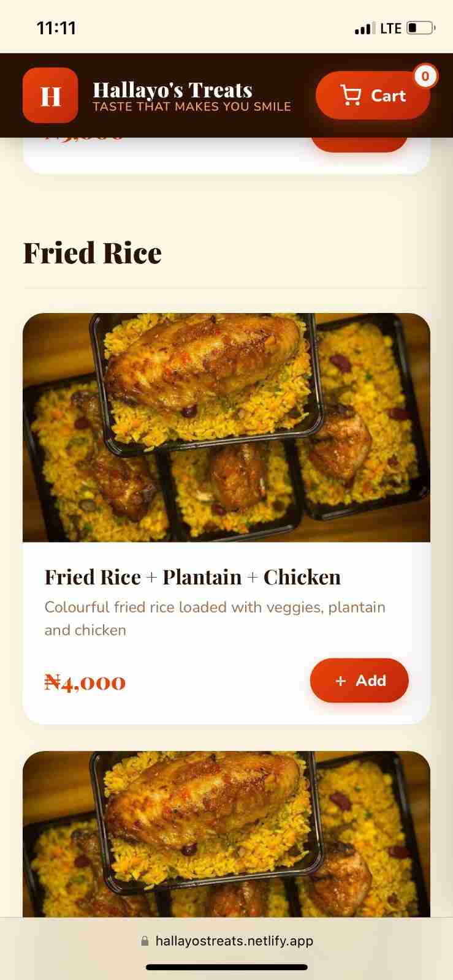Open the first fried rice product photo

tap(226, 428)
